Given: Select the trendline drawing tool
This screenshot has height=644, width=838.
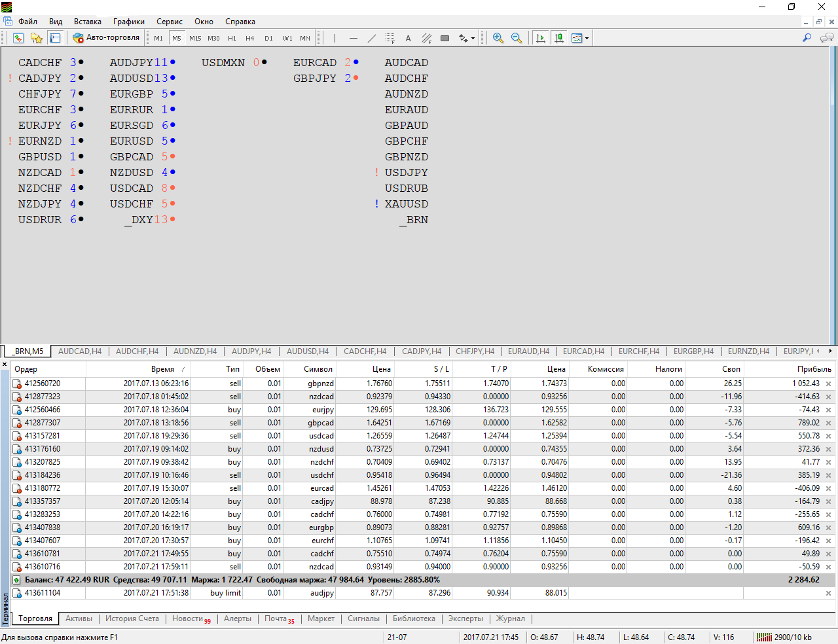Looking at the screenshot, I should (x=372, y=38).
